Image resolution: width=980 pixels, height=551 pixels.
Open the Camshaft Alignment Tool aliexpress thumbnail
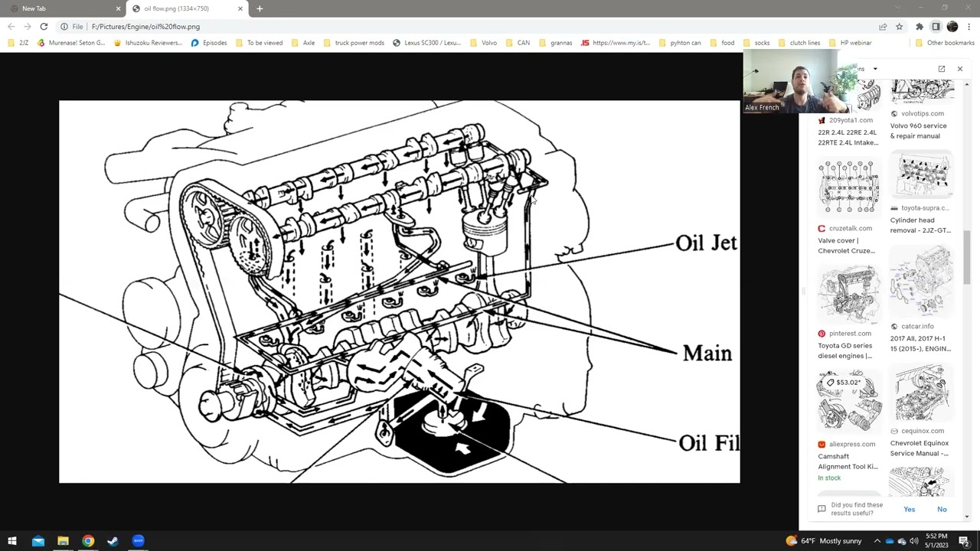848,402
